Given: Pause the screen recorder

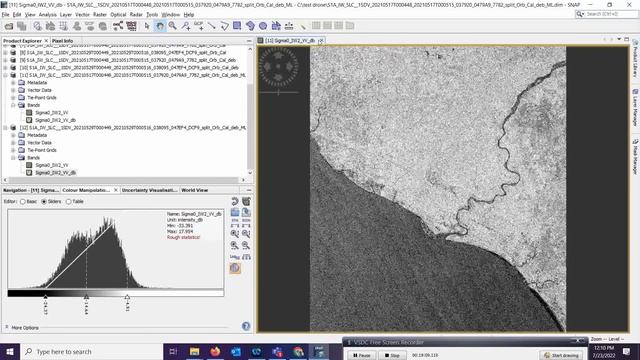Looking at the screenshot, I should 362,356.
